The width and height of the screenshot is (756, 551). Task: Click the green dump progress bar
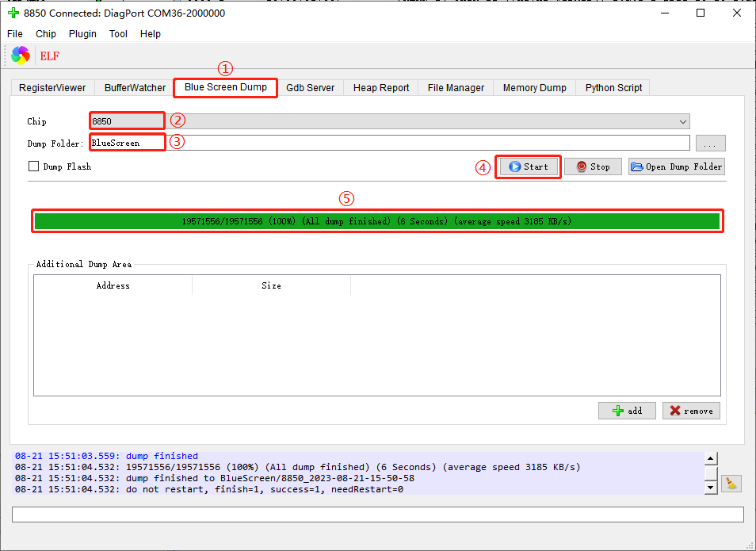pos(376,221)
